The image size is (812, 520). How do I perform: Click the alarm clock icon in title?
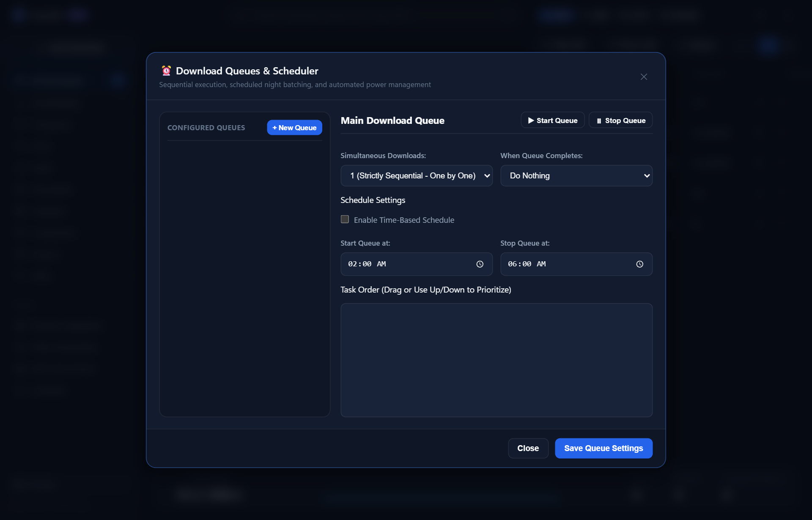[x=166, y=71]
